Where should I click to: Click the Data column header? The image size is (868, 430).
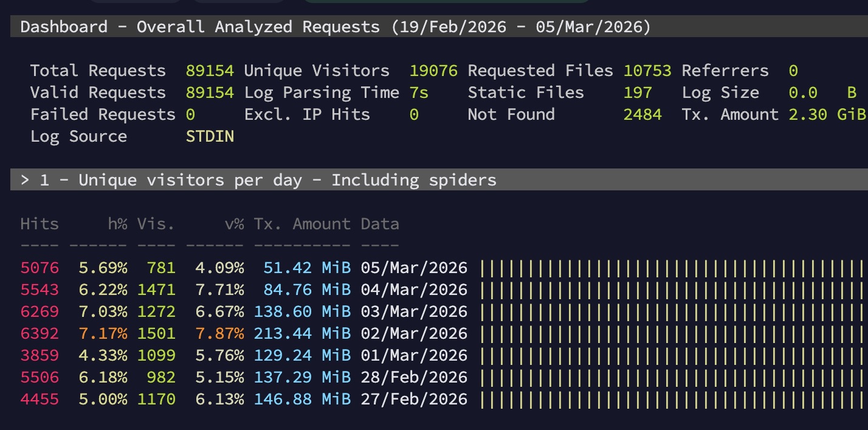pyautogui.click(x=380, y=224)
